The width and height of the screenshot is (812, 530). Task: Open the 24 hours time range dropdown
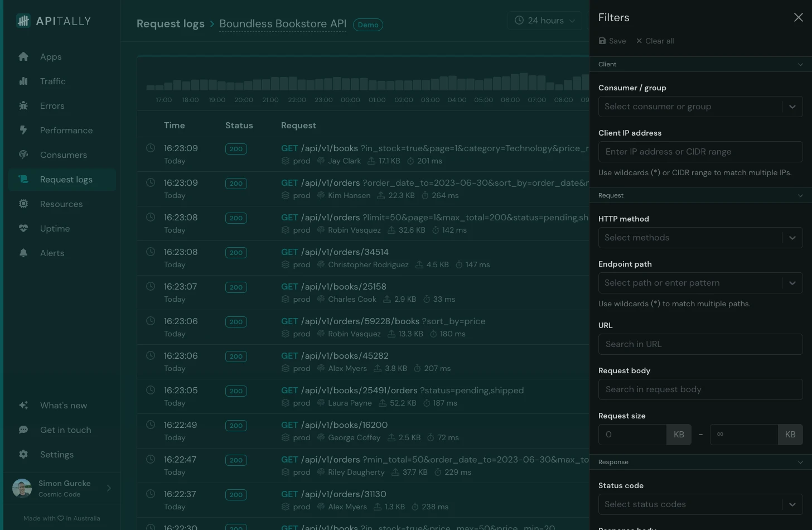click(544, 20)
